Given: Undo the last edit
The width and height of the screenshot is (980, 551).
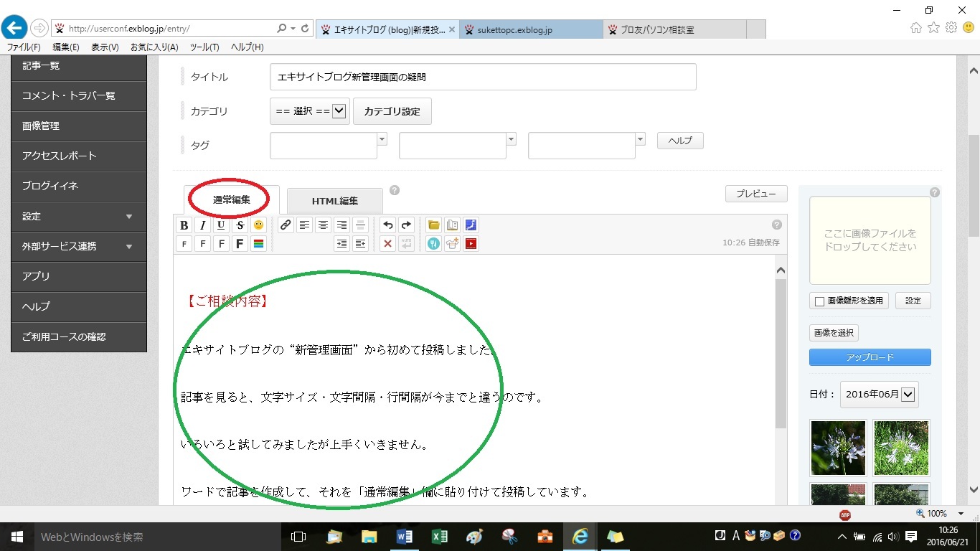Looking at the screenshot, I should click(388, 225).
